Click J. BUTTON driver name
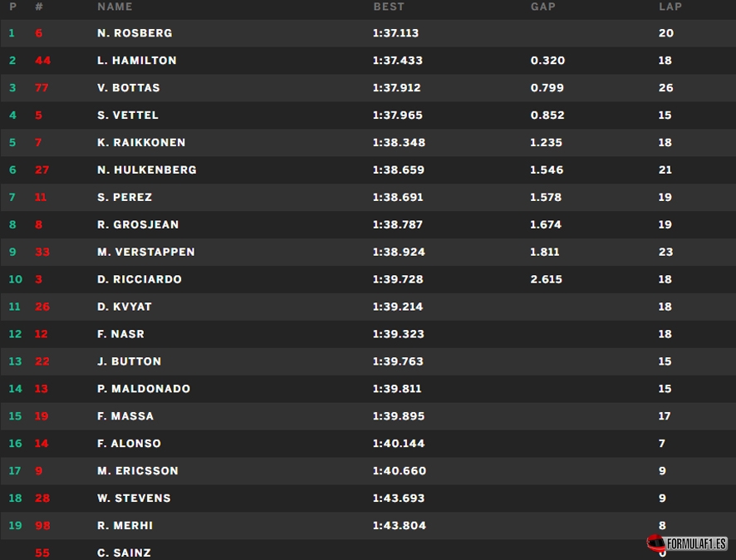This screenshot has width=736, height=560. [x=129, y=361]
